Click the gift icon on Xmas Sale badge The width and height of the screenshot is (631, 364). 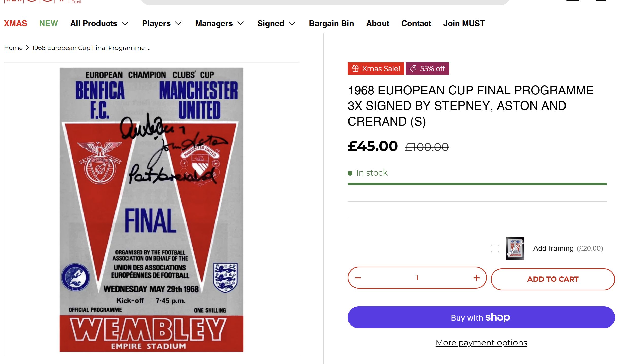[x=355, y=68]
